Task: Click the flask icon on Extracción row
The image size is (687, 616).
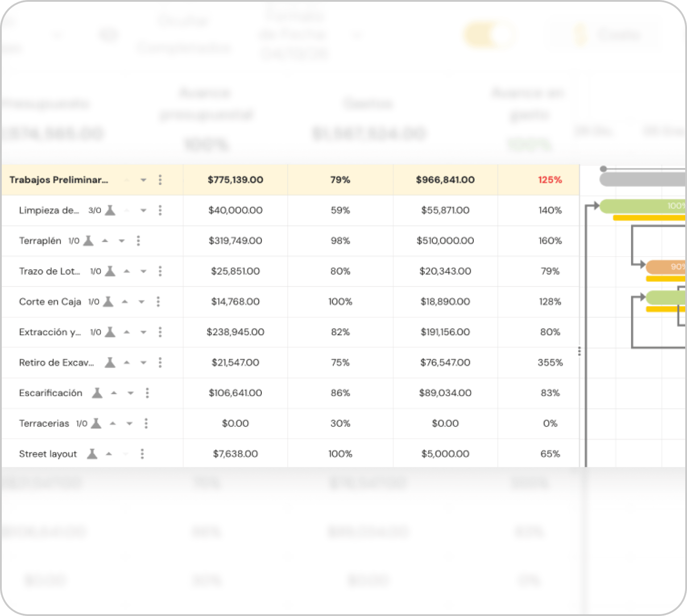Action: tap(110, 332)
